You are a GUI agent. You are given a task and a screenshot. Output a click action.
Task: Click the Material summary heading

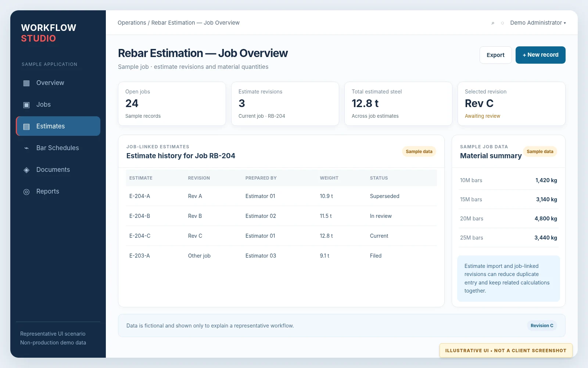click(491, 156)
